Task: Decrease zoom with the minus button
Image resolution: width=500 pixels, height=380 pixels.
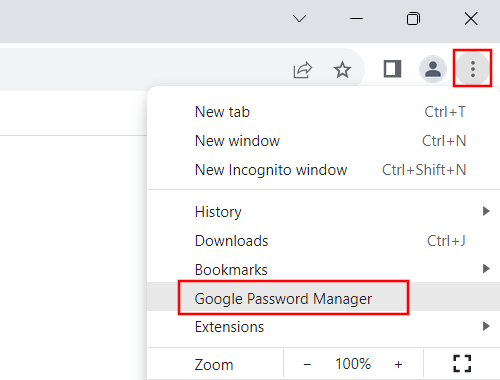Action: point(307,364)
